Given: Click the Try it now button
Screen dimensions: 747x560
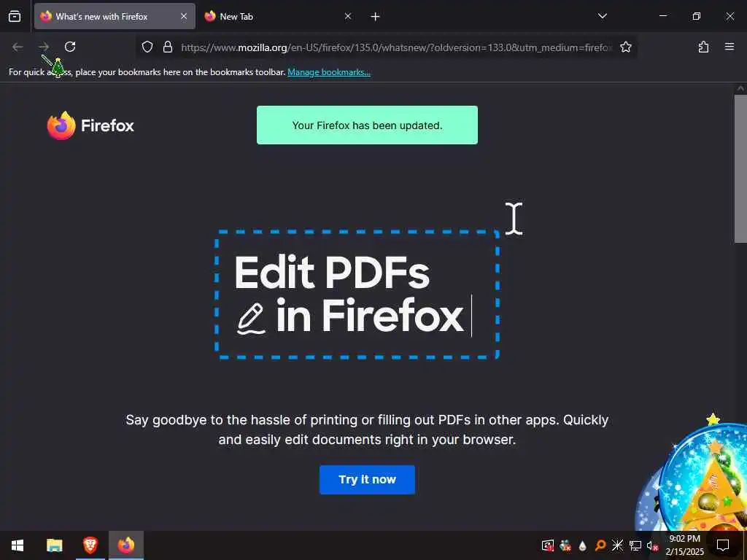Looking at the screenshot, I should (x=367, y=480).
